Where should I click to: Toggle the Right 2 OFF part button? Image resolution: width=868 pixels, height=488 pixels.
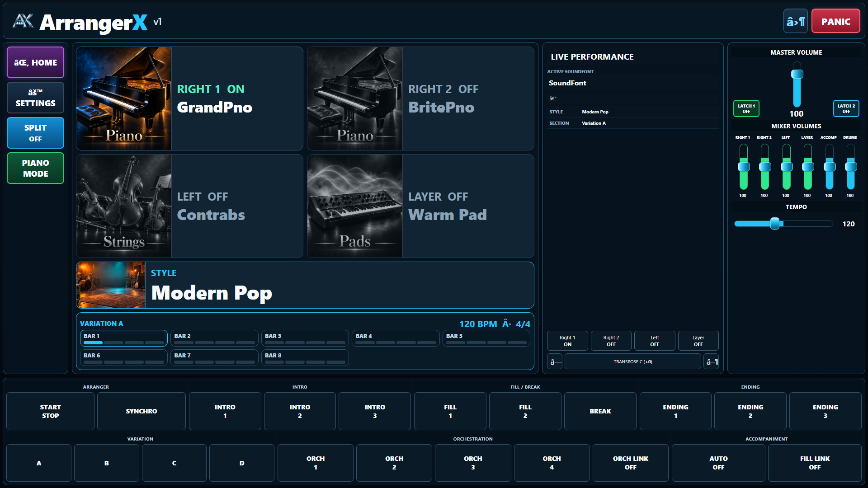(611, 341)
